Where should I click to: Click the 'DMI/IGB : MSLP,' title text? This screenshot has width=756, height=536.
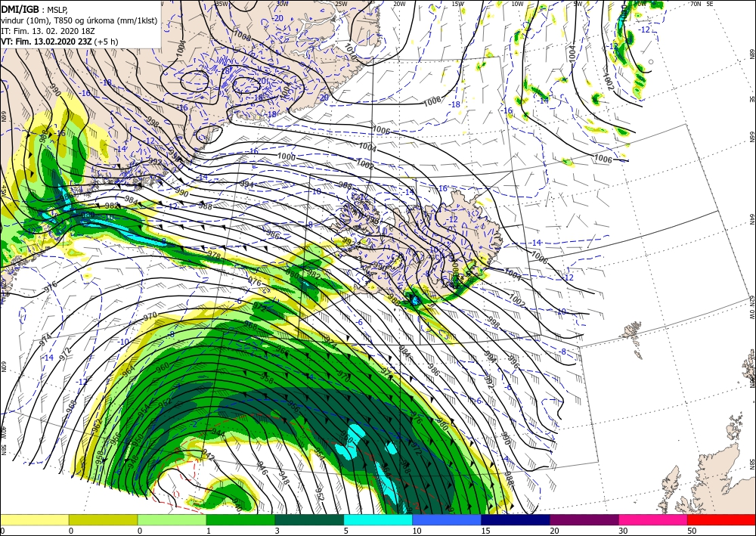34,8
